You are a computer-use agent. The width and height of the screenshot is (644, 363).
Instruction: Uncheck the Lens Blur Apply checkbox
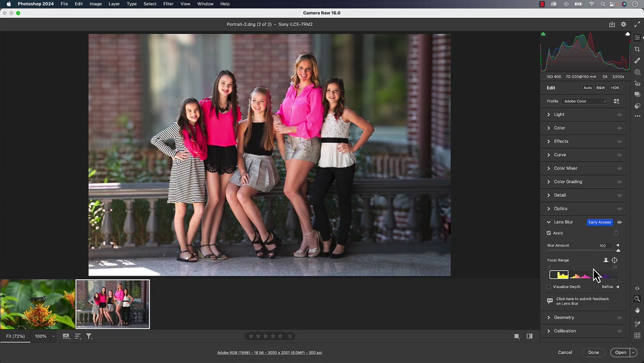coord(548,233)
